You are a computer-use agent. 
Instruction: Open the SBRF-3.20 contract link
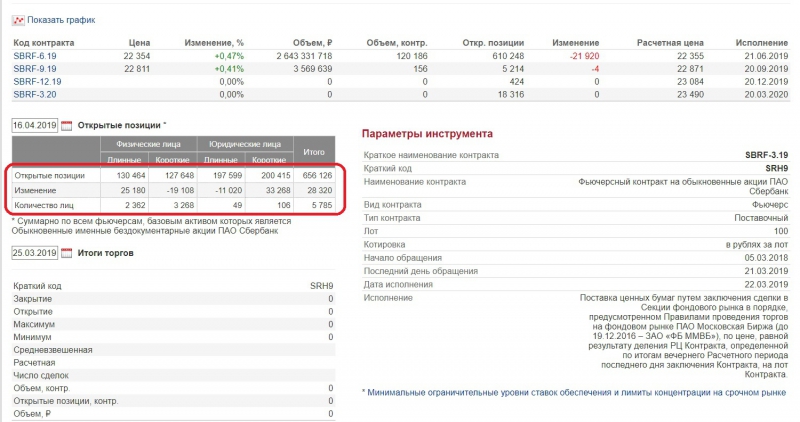[x=35, y=94]
